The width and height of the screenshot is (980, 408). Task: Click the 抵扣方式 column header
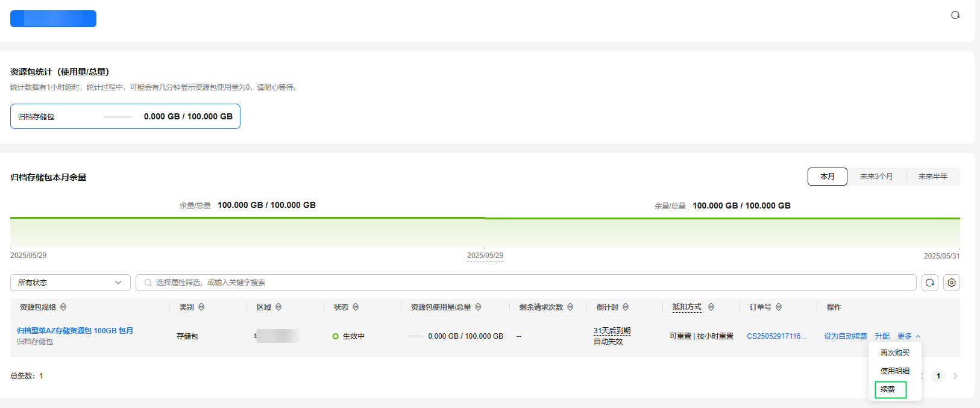click(x=687, y=307)
